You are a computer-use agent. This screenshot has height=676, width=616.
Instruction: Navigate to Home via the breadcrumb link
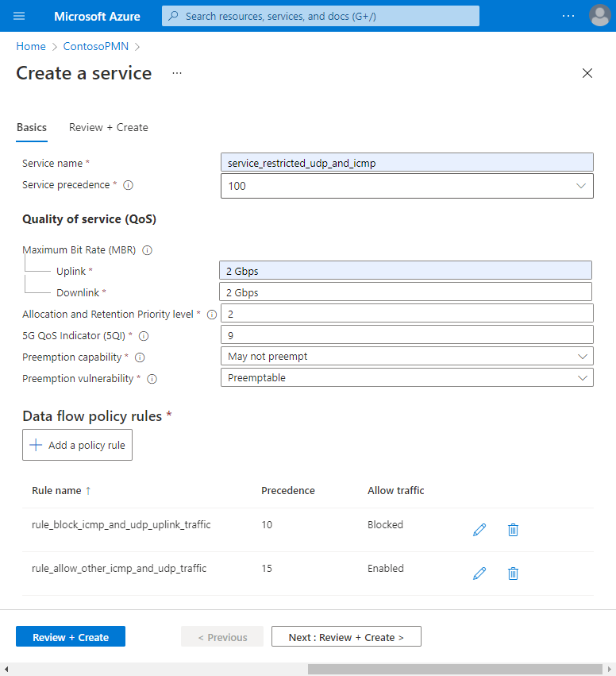click(x=30, y=46)
